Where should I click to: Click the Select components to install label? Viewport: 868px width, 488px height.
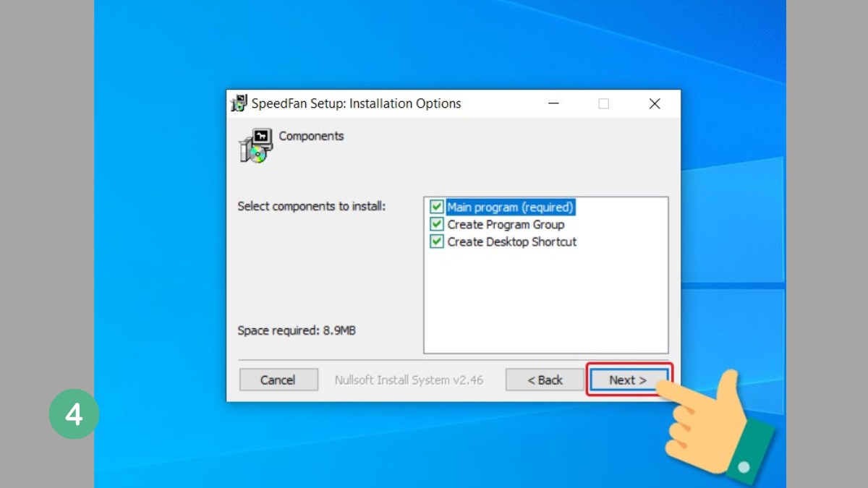312,206
